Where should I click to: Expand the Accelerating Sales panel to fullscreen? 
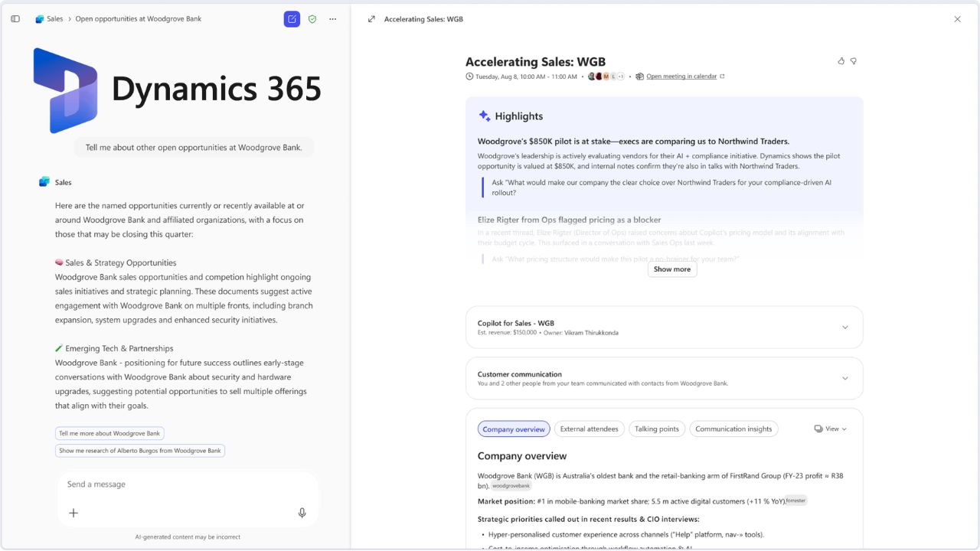pyautogui.click(x=371, y=19)
